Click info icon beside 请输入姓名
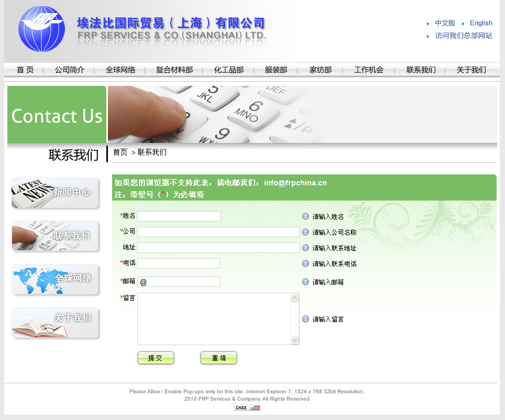 point(305,216)
